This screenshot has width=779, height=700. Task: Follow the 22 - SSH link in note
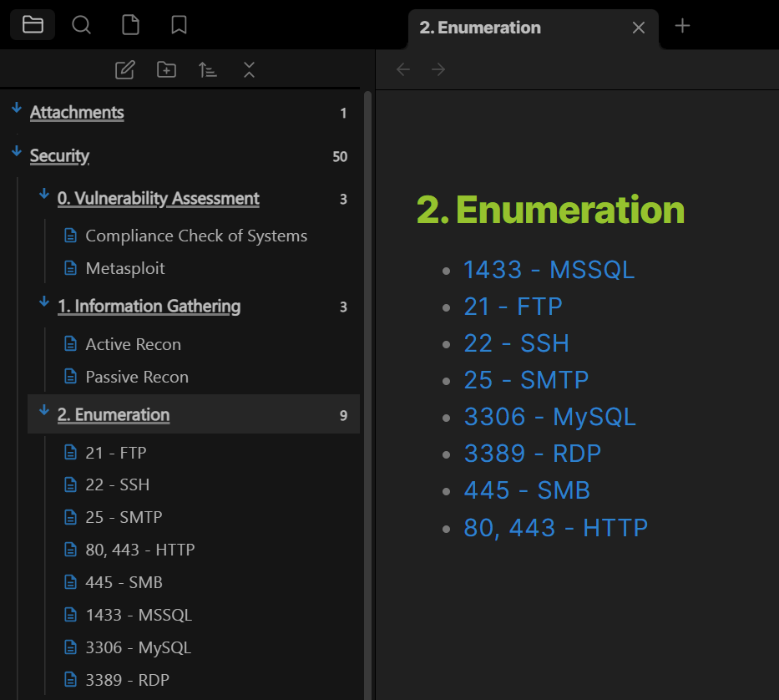(516, 343)
